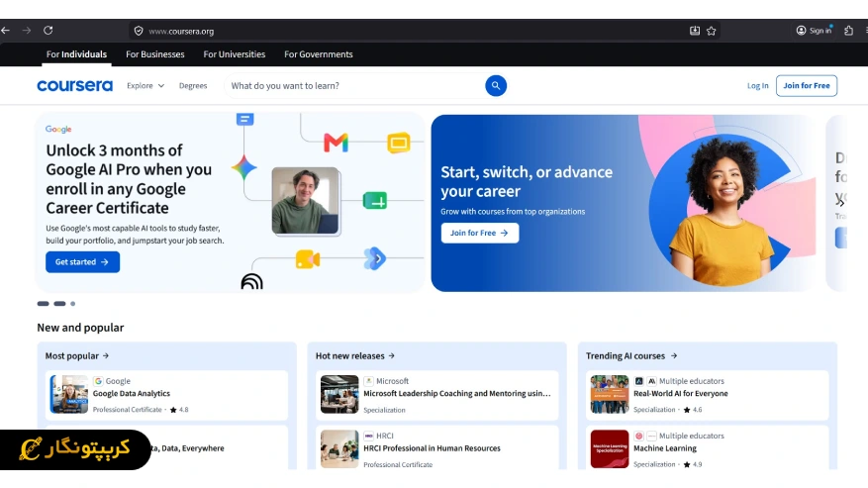Click Get started on the Google banner
Viewport: 868px width, 488px height.
(82, 262)
